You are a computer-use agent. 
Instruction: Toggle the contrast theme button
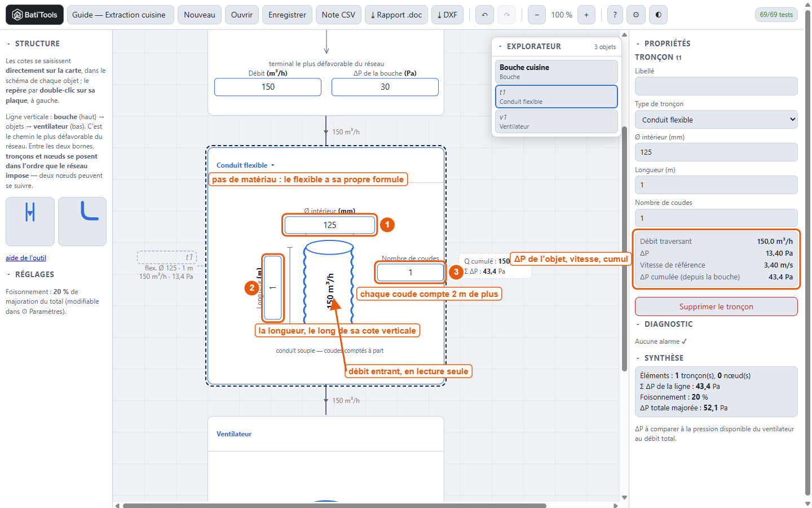[x=658, y=15]
